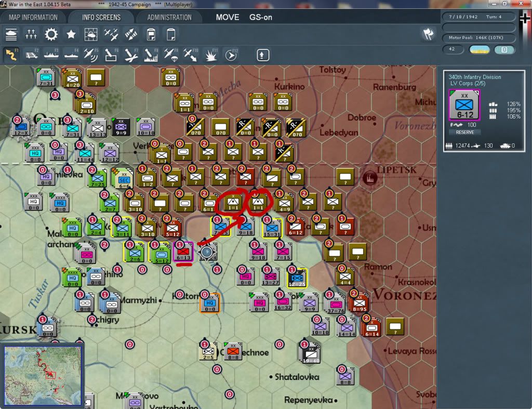Select the 19=40 unit stack
532x409 pixels.
pos(311,353)
